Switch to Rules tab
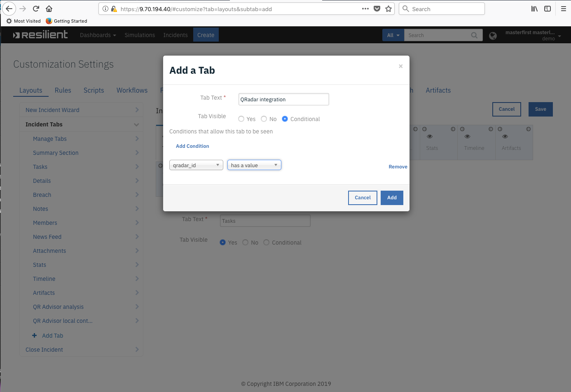The width and height of the screenshot is (571, 392). point(63,90)
